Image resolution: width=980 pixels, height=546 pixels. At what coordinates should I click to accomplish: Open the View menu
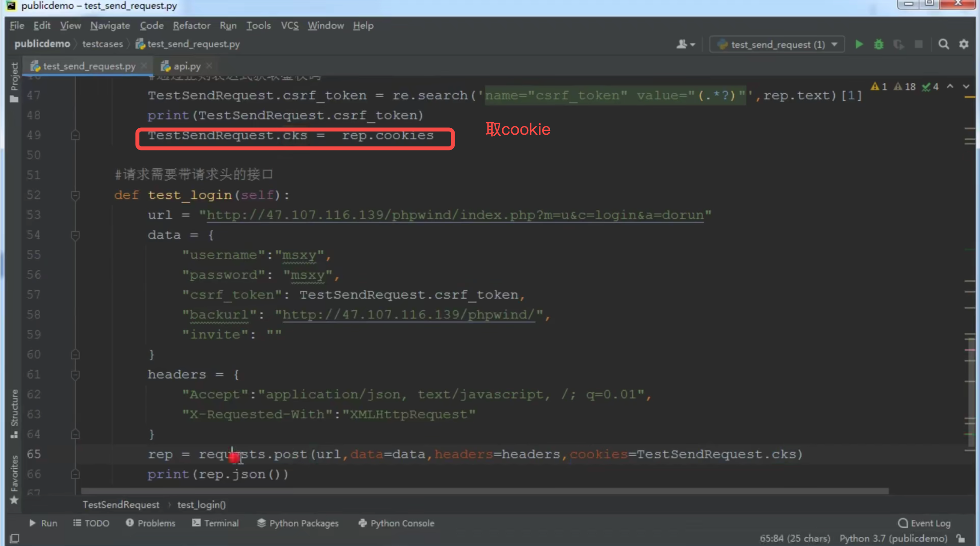(71, 26)
